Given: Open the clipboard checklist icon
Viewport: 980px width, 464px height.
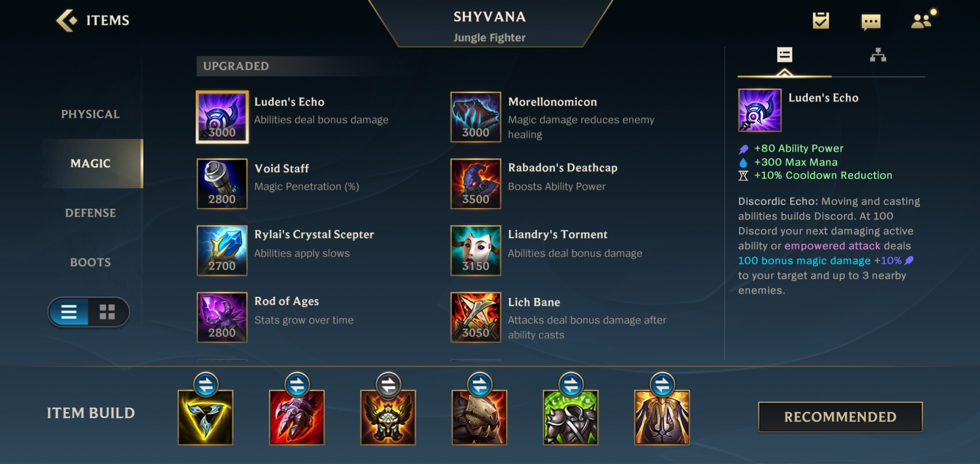Looking at the screenshot, I should point(821,20).
